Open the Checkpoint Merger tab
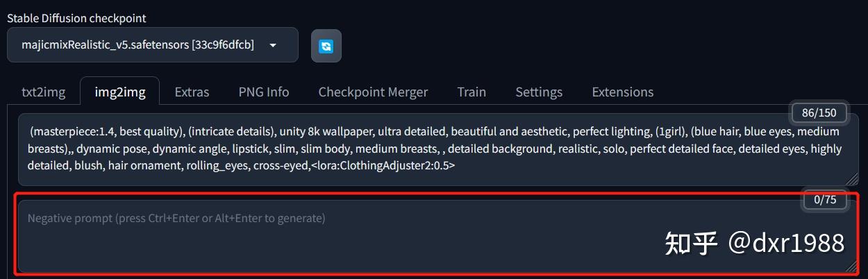Viewport: 868px width, 279px height. click(373, 92)
